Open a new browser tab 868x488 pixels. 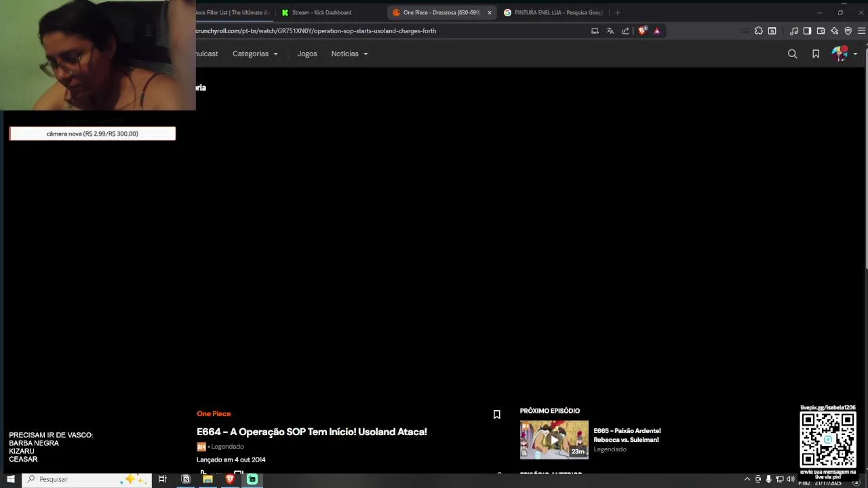coord(617,12)
